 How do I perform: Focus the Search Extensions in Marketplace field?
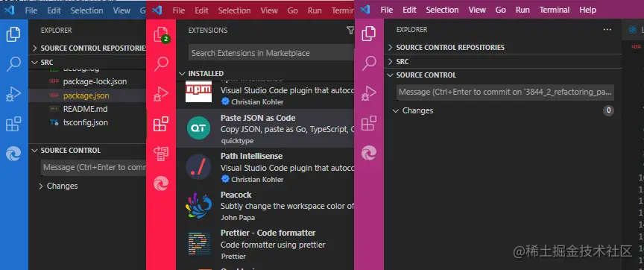click(271, 53)
